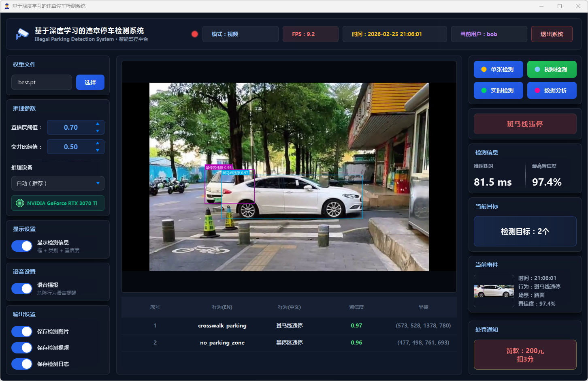Select the crosswalk_parking table row
This screenshot has width=588, height=381.
(x=289, y=325)
